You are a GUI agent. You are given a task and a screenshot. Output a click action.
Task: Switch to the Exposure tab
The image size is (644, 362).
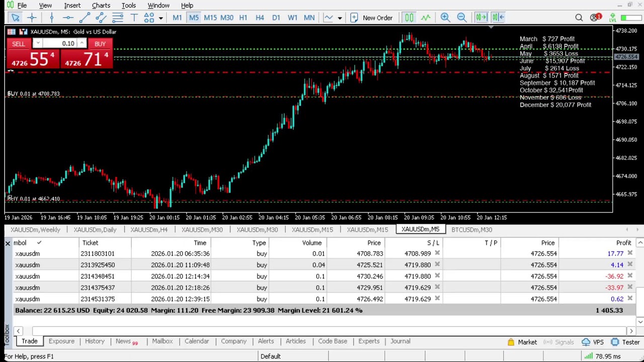click(61, 341)
